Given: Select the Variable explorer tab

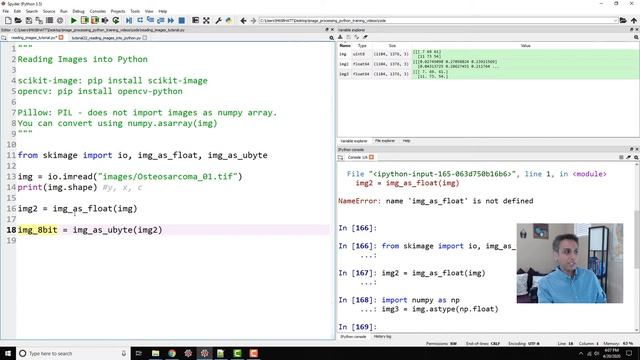Looking at the screenshot, I should pos(353,141).
